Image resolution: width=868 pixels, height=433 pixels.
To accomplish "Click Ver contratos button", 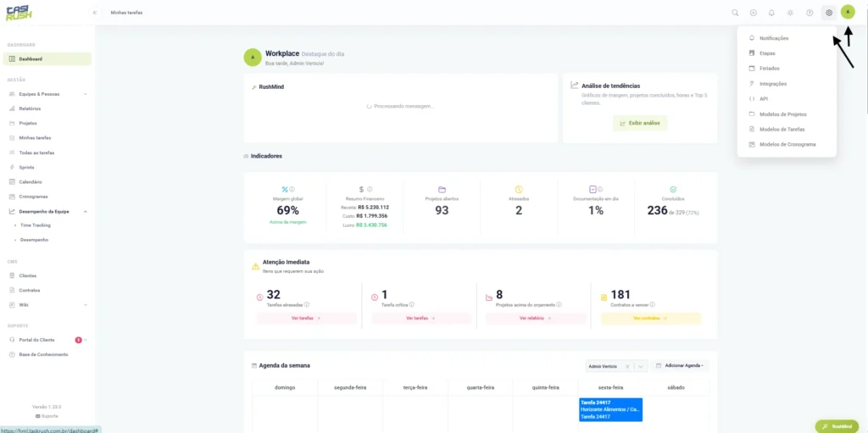I will [651, 319].
